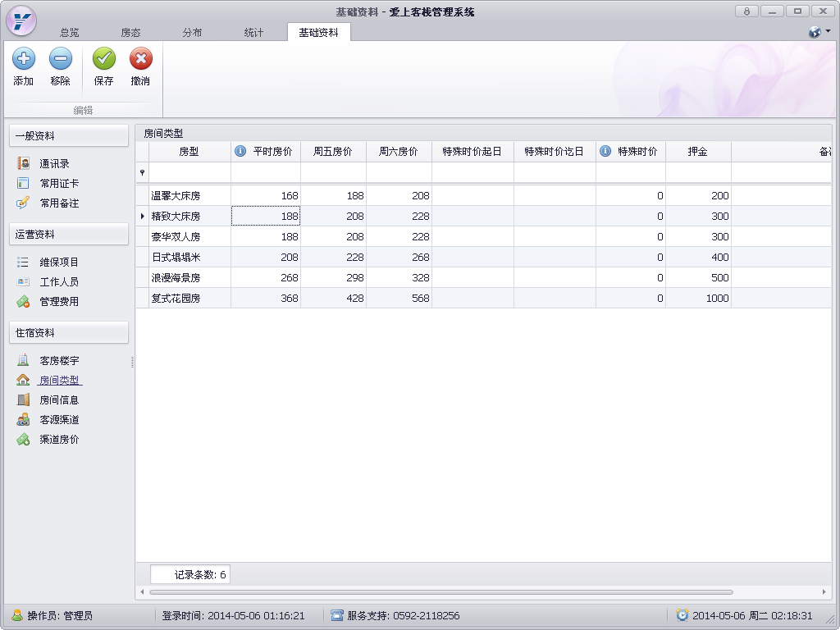Click the Undo (撤消) red X icon
This screenshot has width=840, height=630.
[x=141, y=59]
